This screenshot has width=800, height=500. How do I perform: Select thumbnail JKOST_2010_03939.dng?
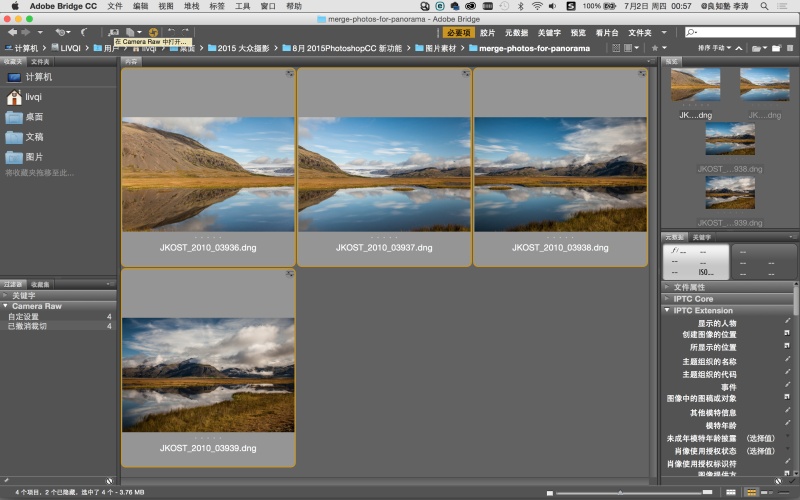(x=208, y=368)
